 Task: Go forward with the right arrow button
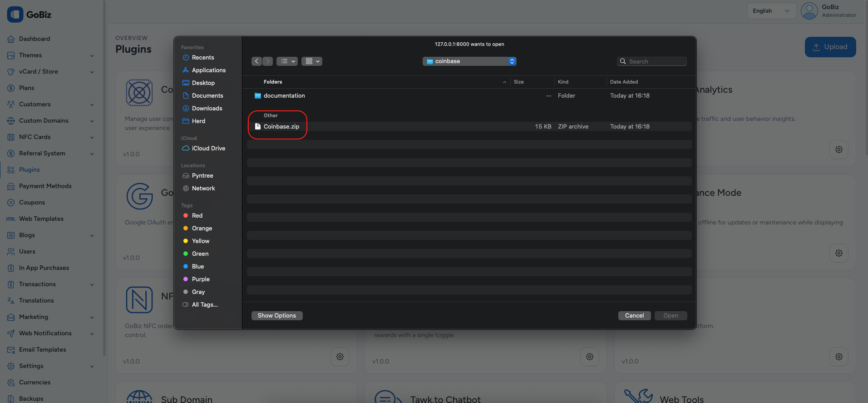point(267,61)
